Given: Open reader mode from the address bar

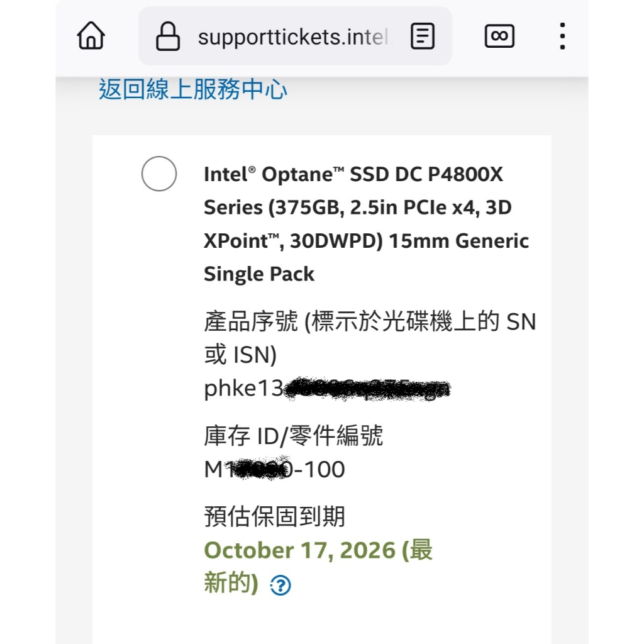Looking at the screenshot, I should [x=422, y=36].
